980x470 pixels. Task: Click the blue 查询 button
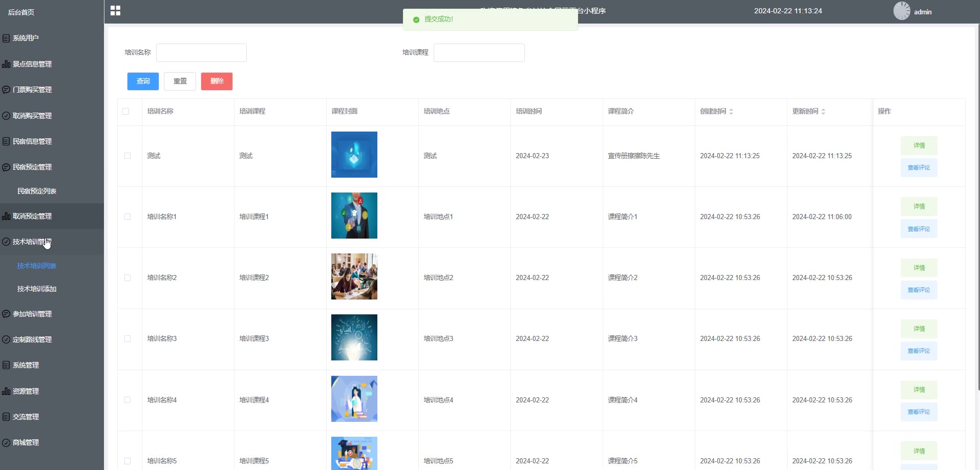pyautogui.click(x=143, y=81)
